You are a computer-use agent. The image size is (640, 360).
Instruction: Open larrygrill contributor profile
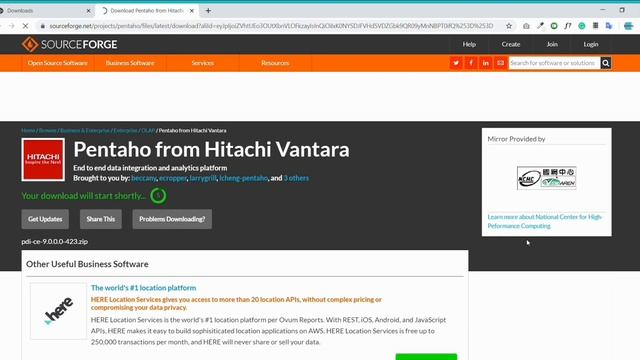coord(203,178)
